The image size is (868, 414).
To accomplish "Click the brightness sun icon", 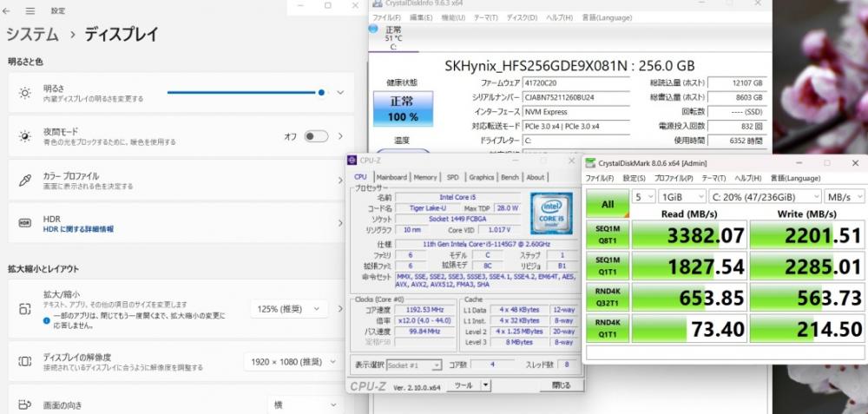I will pos(25,93).
